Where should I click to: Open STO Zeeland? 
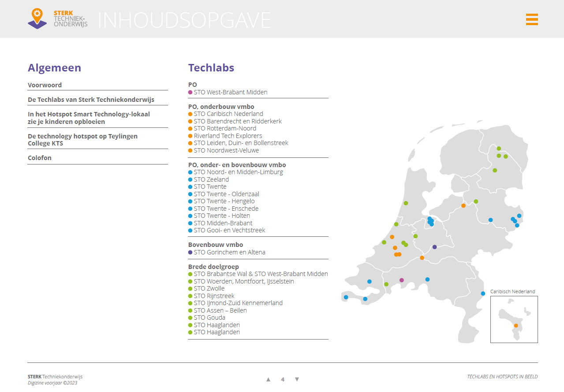(209, 179)
